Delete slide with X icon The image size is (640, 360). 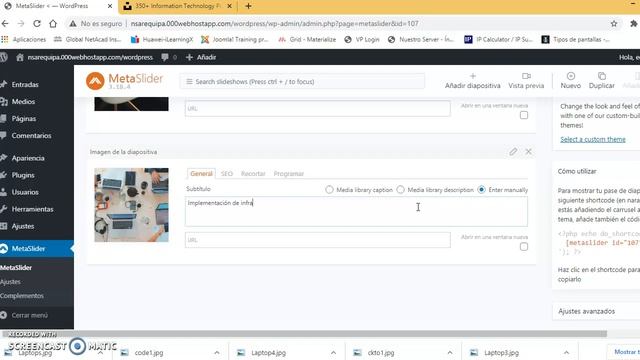pos(529,151)
